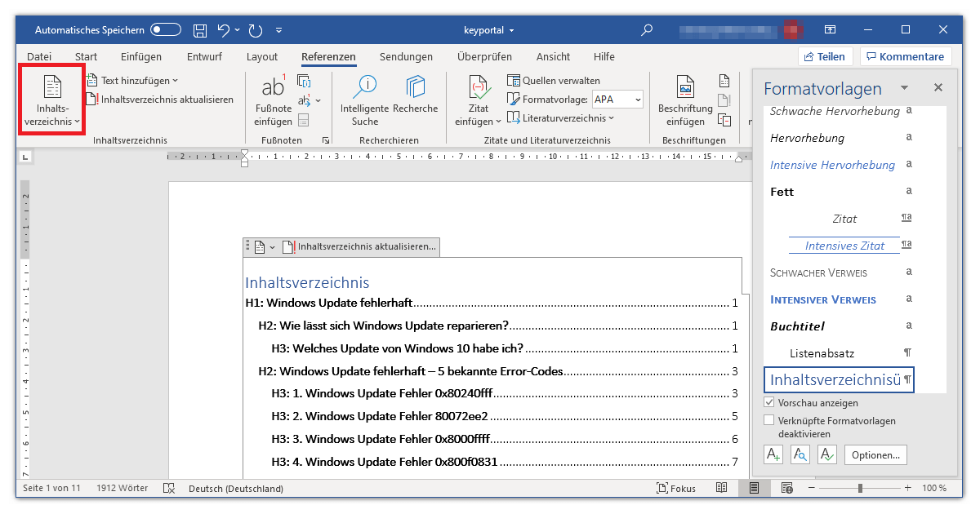
Task: Switch to the Entwurf tab
Action: coord(204,56)
